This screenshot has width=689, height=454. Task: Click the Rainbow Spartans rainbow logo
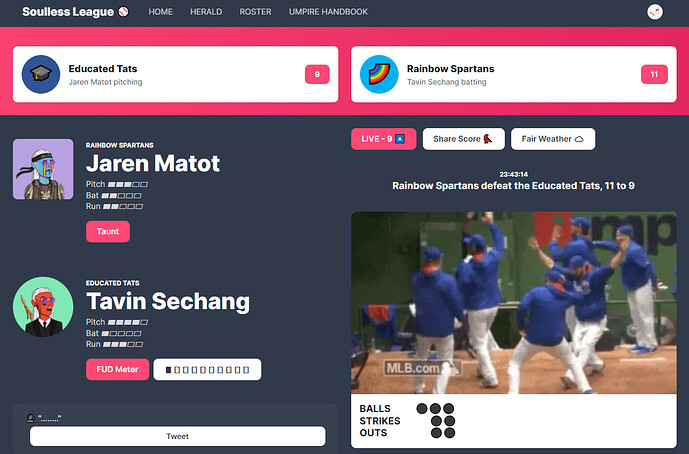coord(379,74)
